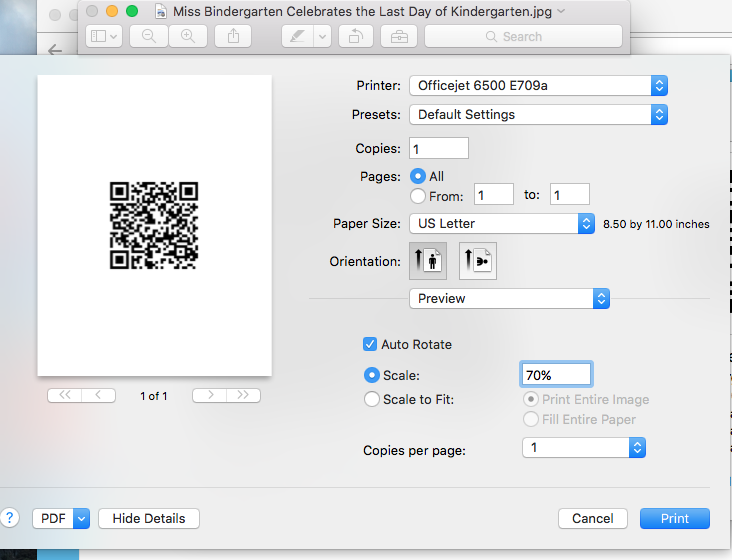Image resolution: width=732 pixels, height=560 pixels.
Task: Click the document proxy icon in title bar
Action: click(161, 11)
